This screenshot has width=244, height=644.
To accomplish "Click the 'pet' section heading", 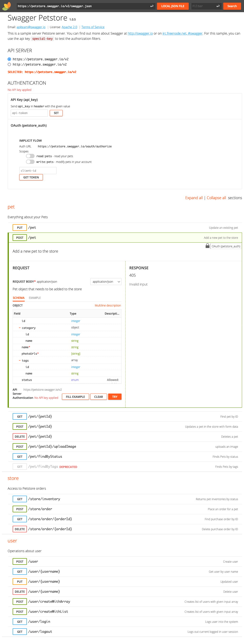I will point(11,207).
